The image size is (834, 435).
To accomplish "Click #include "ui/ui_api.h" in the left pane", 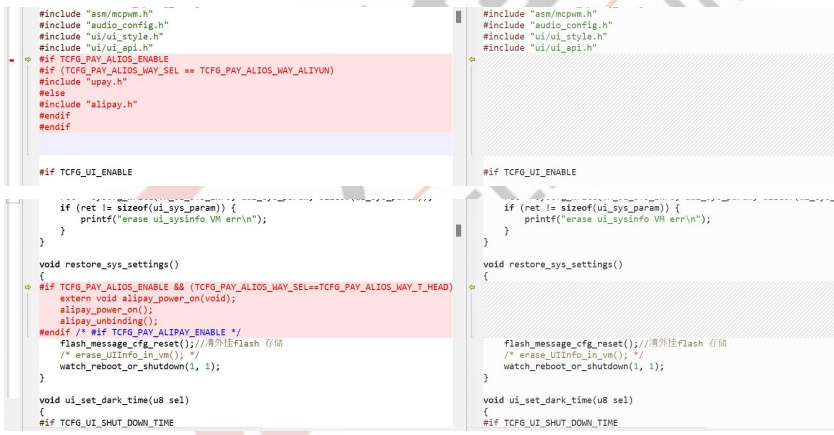I will click(96, 48).
